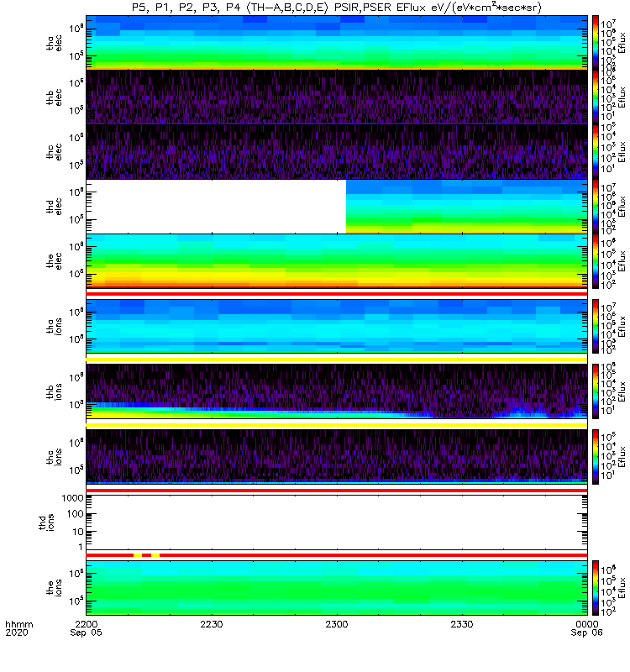
Task: Click the white data gap in thd elec
Action: tap(216, 206)
